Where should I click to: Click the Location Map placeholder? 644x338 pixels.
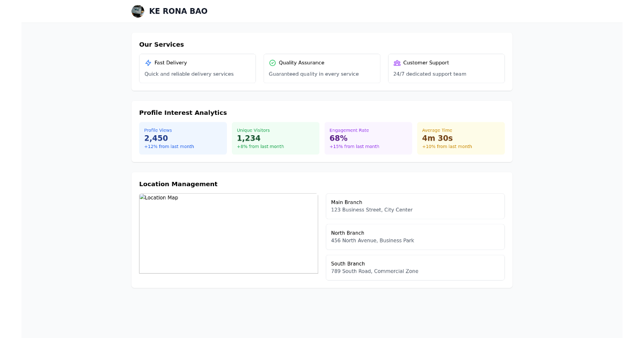[228, 233]
